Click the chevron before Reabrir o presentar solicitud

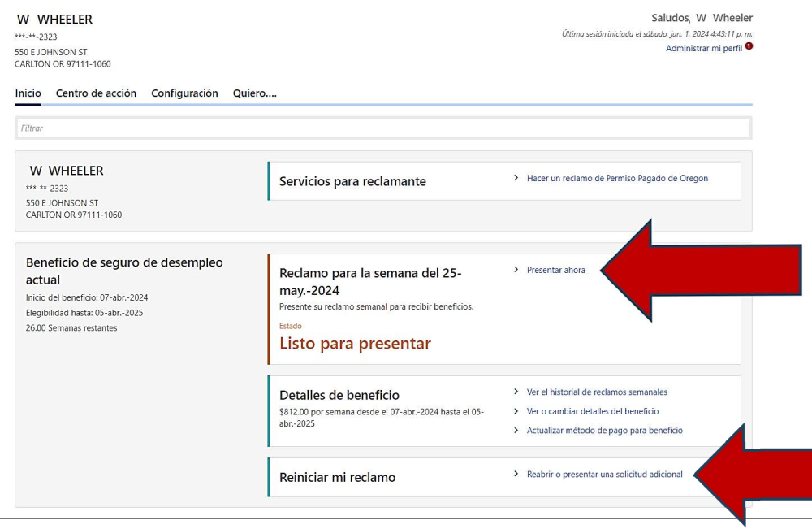pos(516,474)
